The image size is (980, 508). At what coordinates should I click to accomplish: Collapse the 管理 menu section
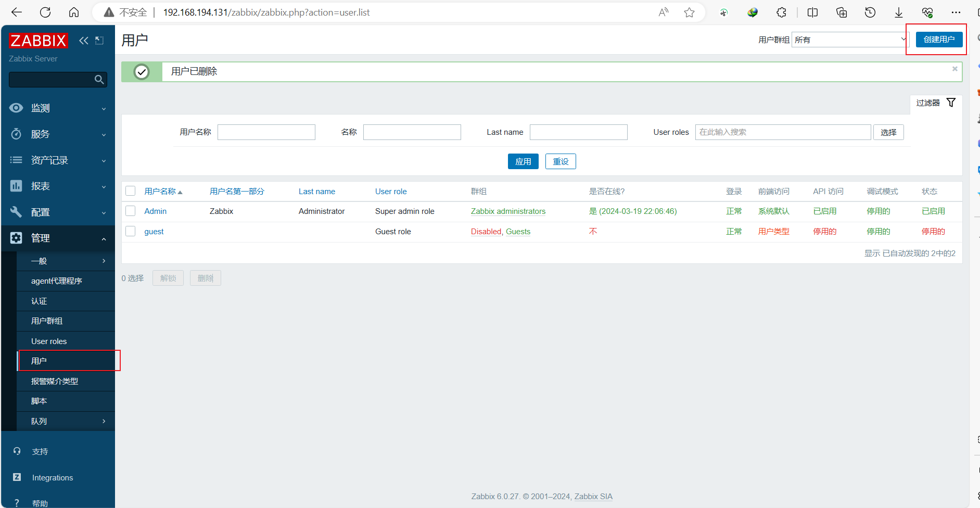[x=58, y=238]
